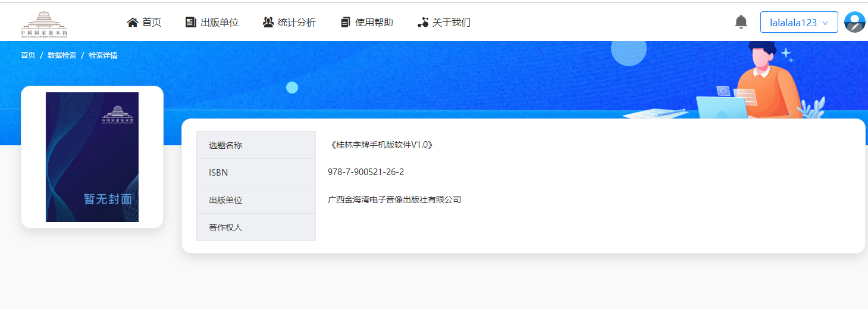868x309 pixels.
Task: Go to the 首页 menu item
Action: pyautogui.click(x=152, y=23)
